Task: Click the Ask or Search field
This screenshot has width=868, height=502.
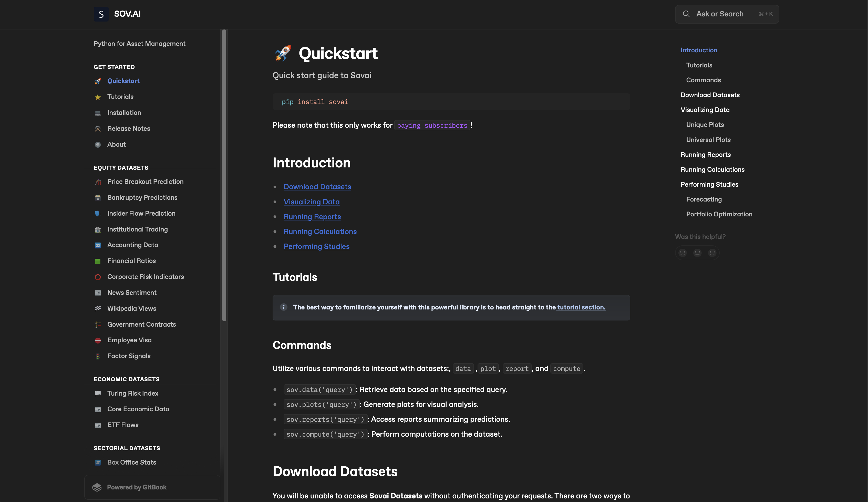Action: point(727,14)
